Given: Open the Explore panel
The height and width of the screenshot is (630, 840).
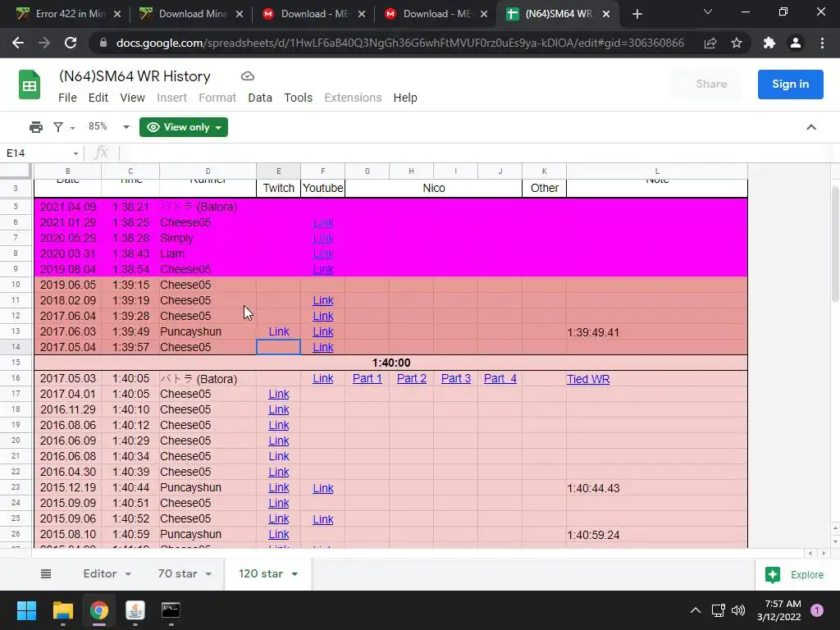Looking at the screenshot, I should coord(794,575).
